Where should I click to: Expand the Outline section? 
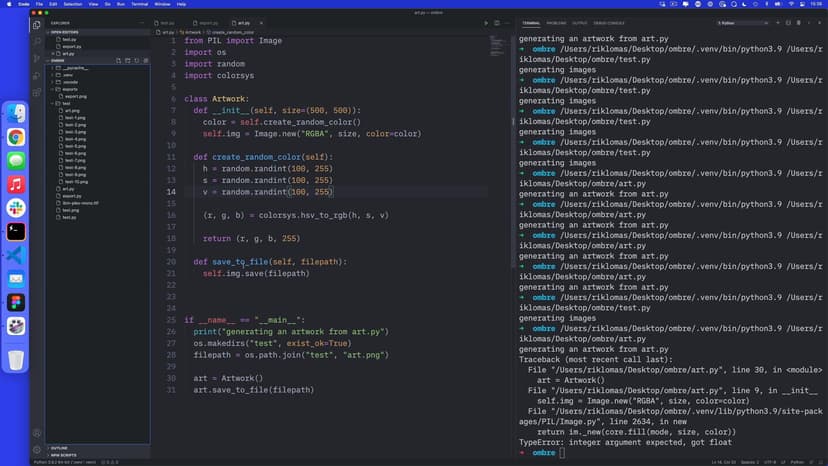(60, 447)
